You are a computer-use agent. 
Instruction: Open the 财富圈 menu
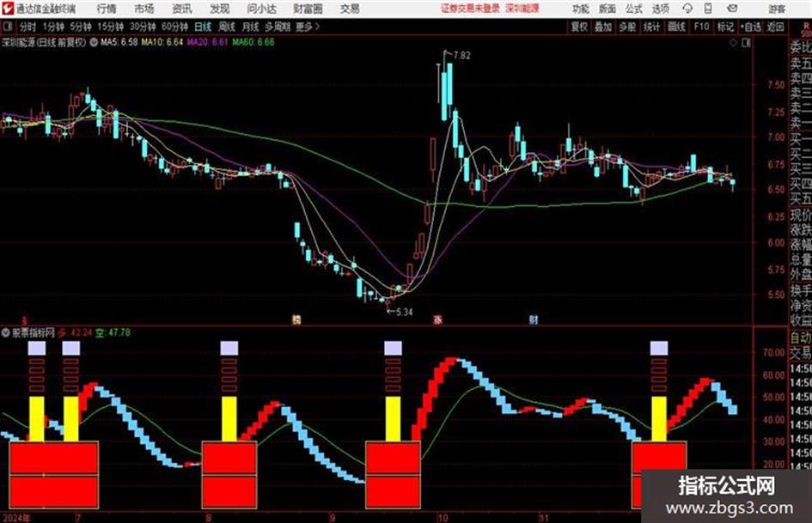[x=308, y=9]
